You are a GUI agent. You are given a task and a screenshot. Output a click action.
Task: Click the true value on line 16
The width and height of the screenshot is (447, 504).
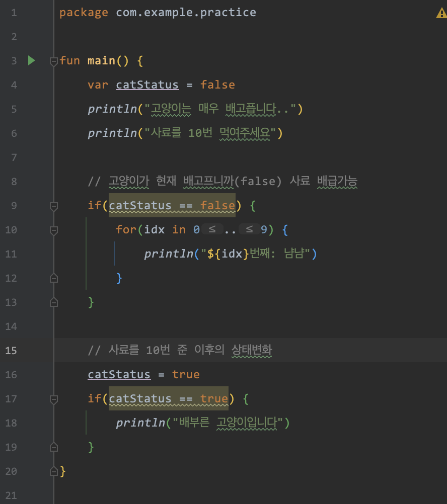[186, 374]
